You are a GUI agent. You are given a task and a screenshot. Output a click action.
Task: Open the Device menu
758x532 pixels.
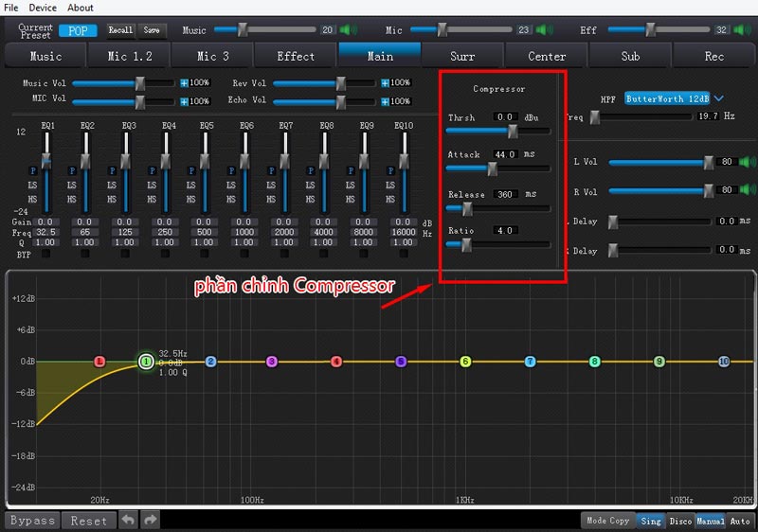point(43,8)
